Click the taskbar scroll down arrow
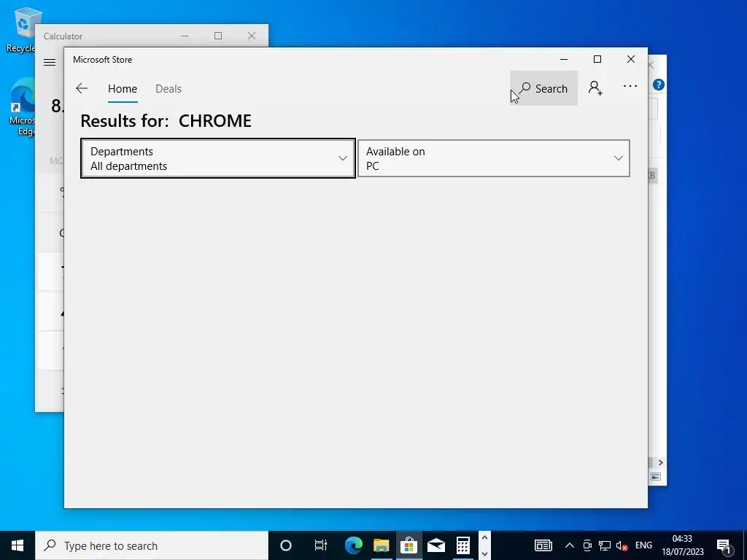This screenshot has width=747, height=560. (484, 554)
